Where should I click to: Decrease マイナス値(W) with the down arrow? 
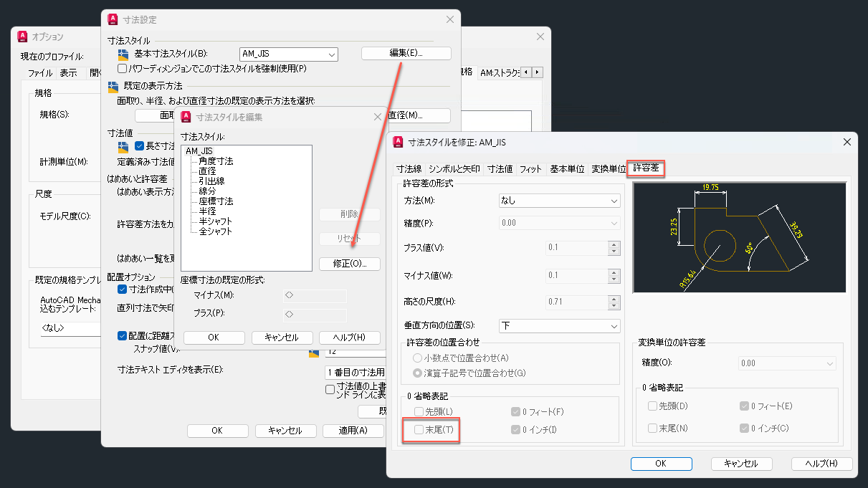[614, 279]
